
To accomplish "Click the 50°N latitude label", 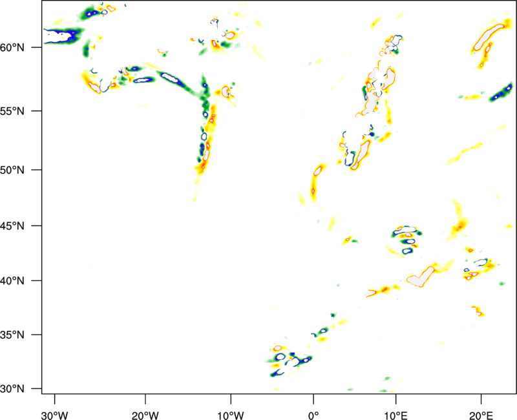I will 12,171.
